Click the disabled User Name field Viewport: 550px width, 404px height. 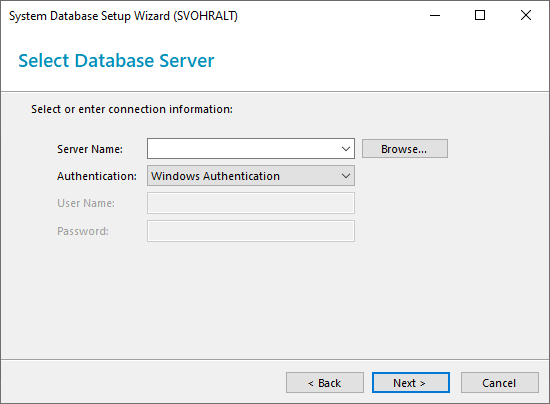click(251, 203)
